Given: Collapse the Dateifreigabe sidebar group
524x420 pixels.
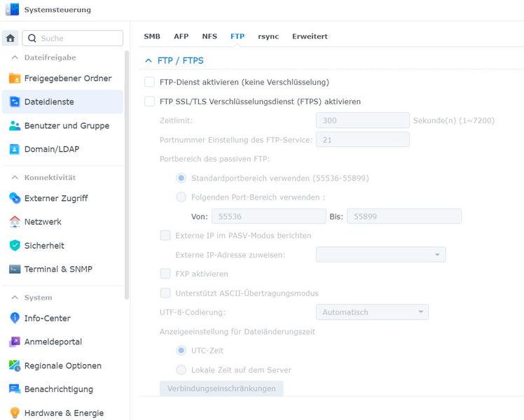Looking at the screenshot, I should coord(15,57).
